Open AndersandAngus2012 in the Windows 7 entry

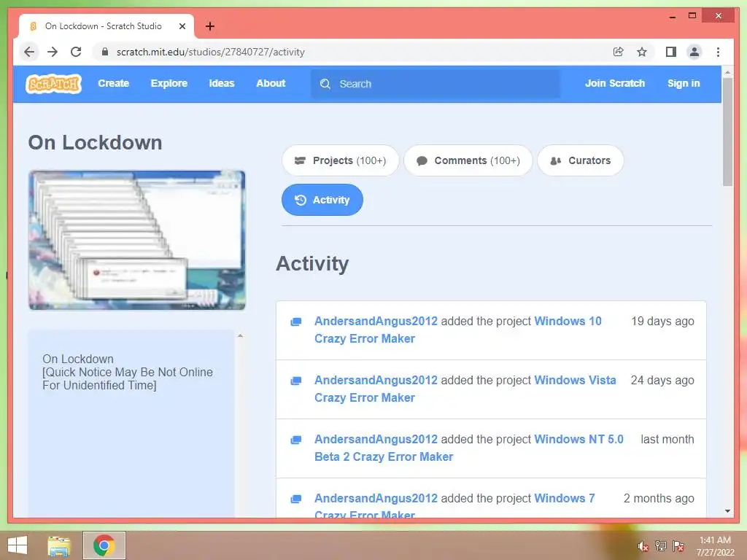[x=376, y=499]
